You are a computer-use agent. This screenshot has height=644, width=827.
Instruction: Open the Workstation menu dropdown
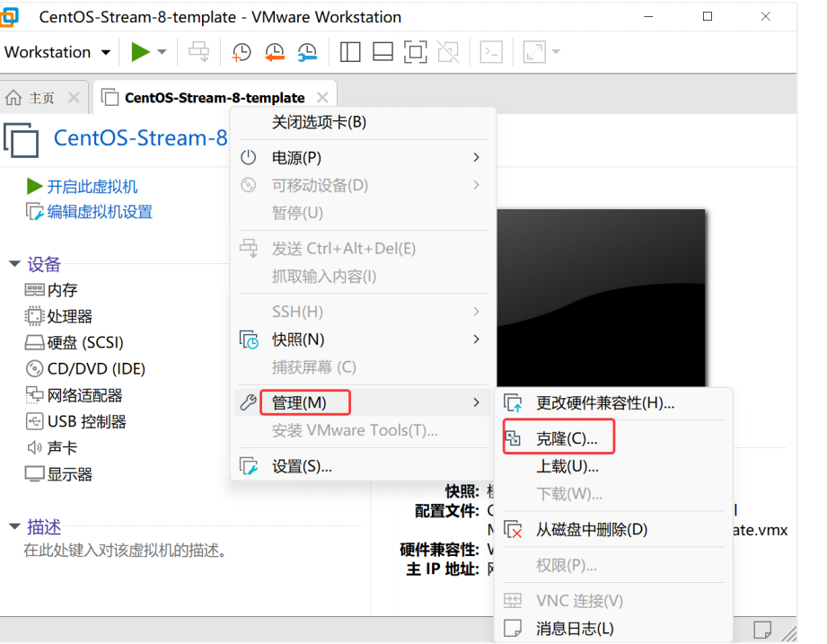coord(57,52)
